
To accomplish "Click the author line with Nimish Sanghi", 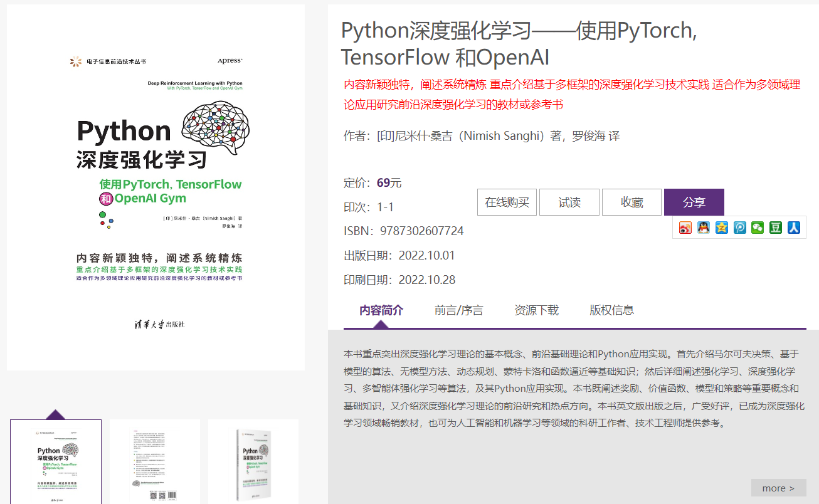I will pyautogui.click(x=482, y=136).
